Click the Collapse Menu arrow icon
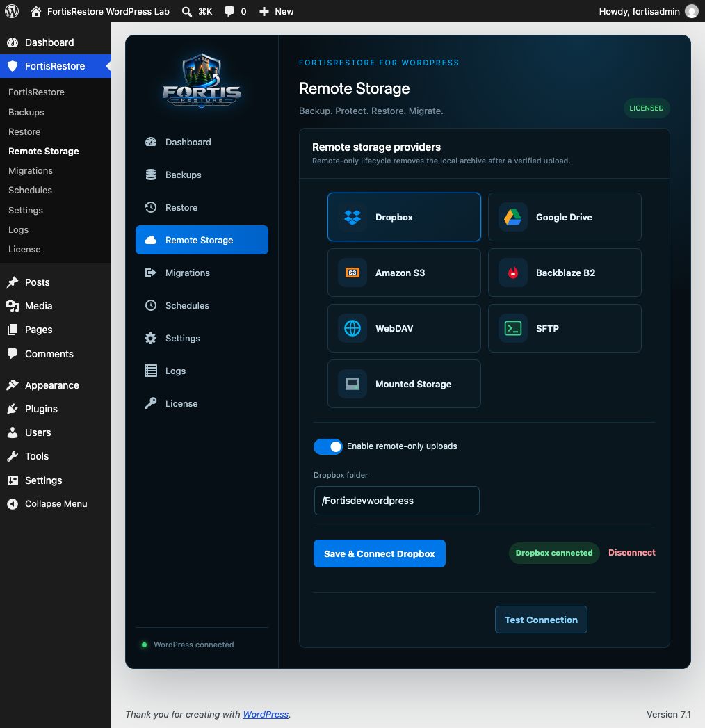Viewport: 705px width, 728px height. coord(13,503)
